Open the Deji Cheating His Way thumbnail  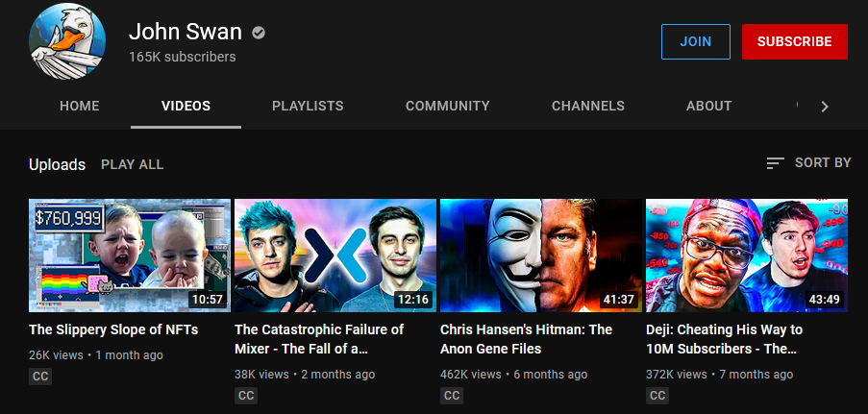(x=747, y=256)
